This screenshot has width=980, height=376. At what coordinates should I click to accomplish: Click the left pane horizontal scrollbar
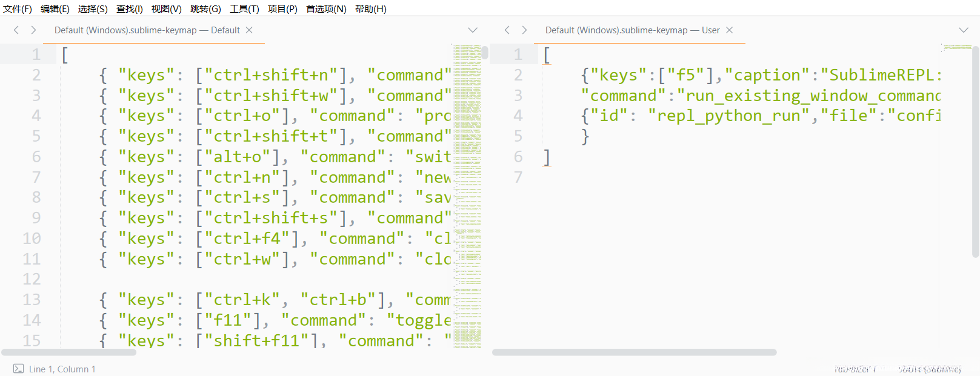[69, 352]
